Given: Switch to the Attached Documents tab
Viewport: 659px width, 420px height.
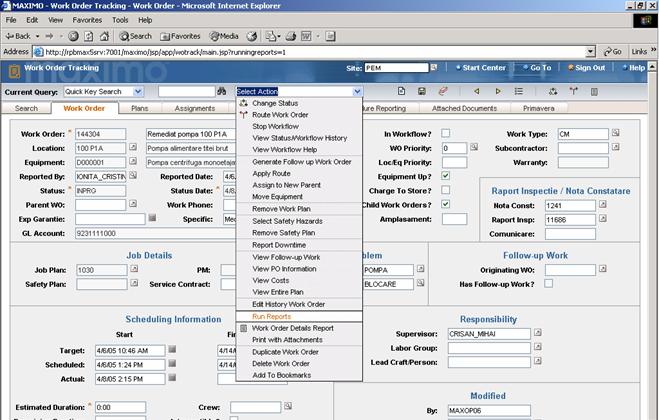Looking at the screenshot, I should click(464, 108).
